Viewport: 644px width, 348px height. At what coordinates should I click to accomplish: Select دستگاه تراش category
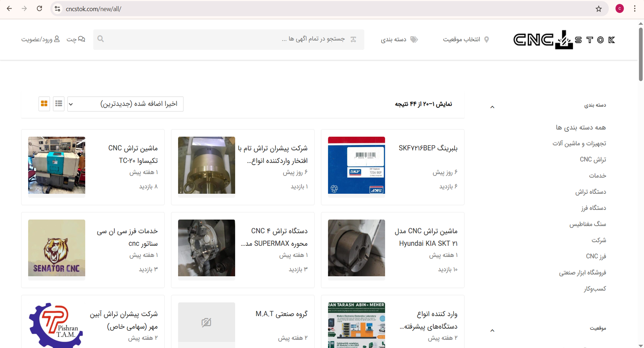tap(590, 192)
